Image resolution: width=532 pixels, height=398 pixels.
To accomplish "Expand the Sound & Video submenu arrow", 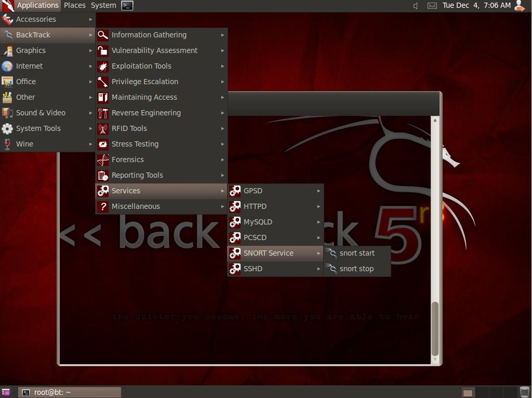I will 90,113.
